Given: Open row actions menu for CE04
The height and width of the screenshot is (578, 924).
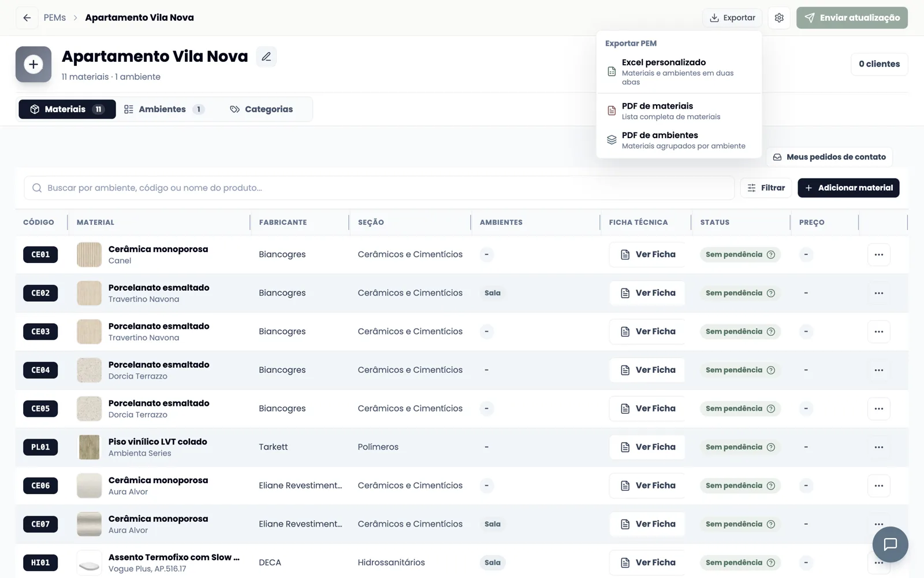Looking at the screenshot, I should [878, 370].
